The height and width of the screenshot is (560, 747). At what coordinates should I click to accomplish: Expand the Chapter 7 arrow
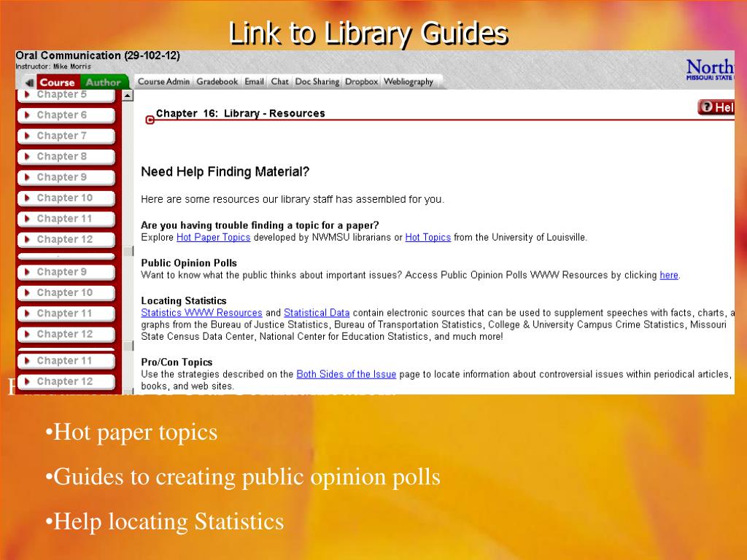point(27,136)
